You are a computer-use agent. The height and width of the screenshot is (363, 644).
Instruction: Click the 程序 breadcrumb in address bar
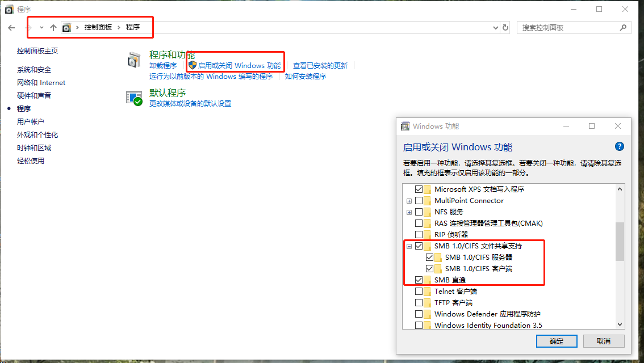point(133,27)
